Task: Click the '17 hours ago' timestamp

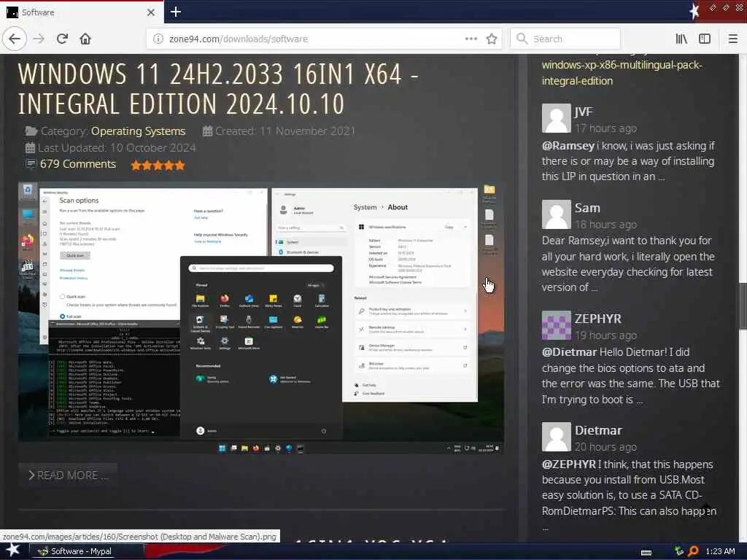Action: pyautogui.click(x=605, y=128)
